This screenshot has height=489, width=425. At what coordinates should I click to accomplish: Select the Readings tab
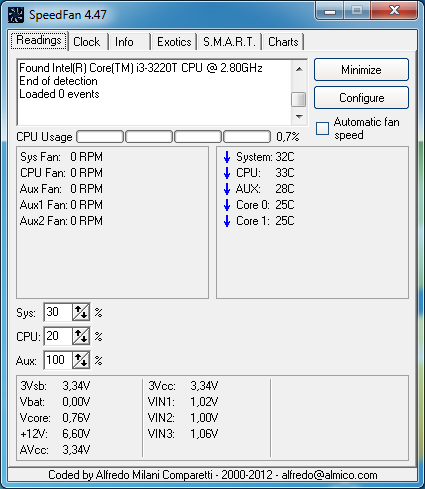(39, 41)
